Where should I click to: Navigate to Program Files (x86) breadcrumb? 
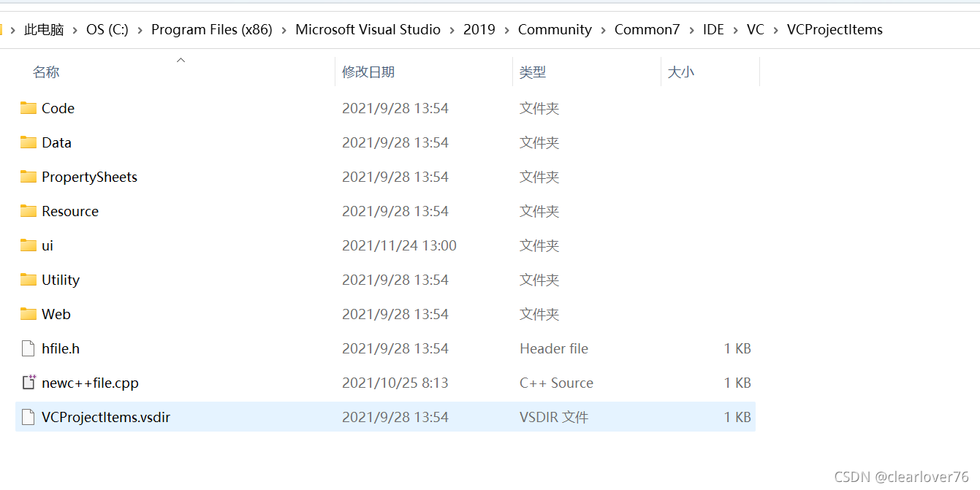coord(212,30)
